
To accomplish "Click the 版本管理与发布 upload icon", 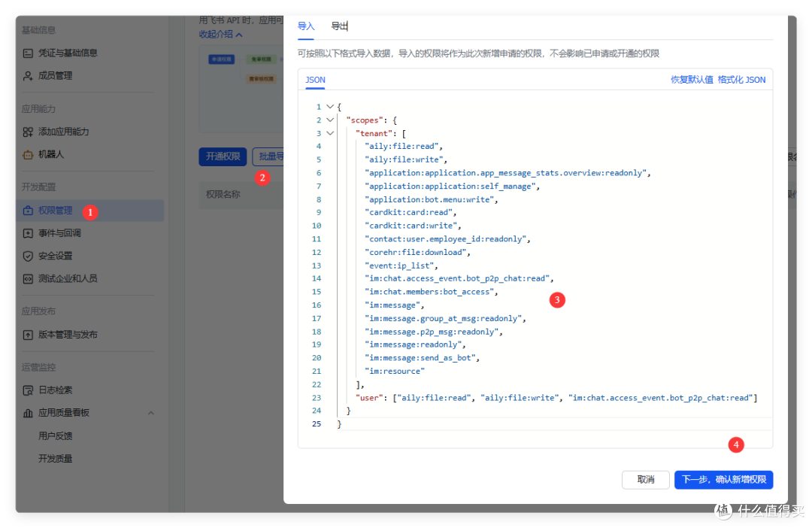I will [28, 335].
